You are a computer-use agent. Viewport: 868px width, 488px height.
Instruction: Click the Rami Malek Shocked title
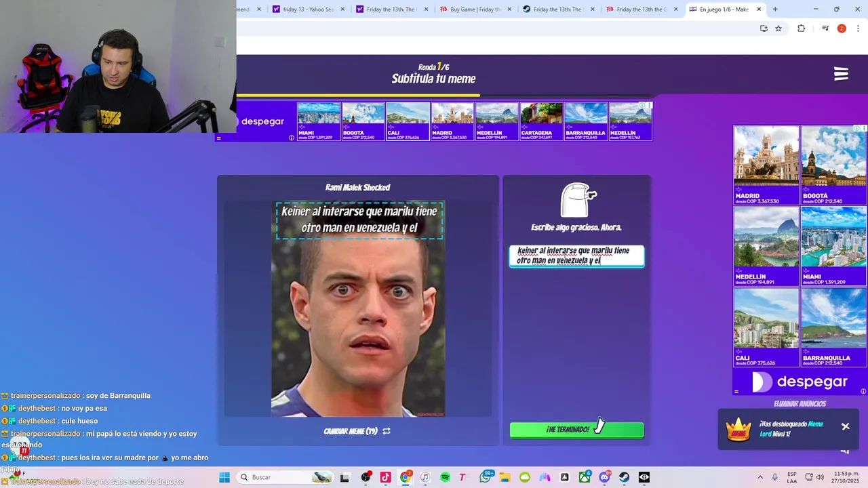coord(357,188)
